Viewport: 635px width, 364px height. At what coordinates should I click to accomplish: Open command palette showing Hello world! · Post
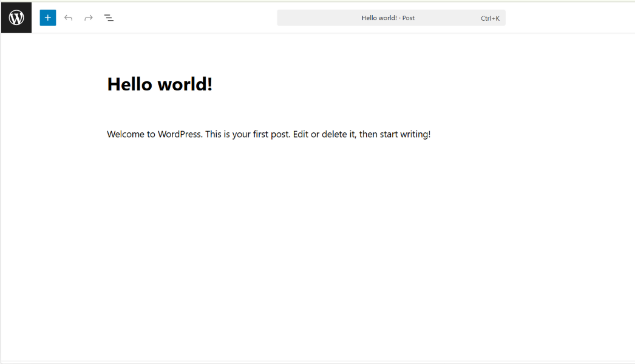[391, 18]
